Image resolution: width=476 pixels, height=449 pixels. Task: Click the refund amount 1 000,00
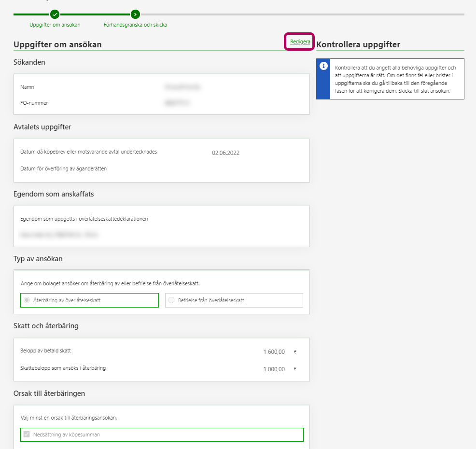pyautogui.click(x=274, y=369)
